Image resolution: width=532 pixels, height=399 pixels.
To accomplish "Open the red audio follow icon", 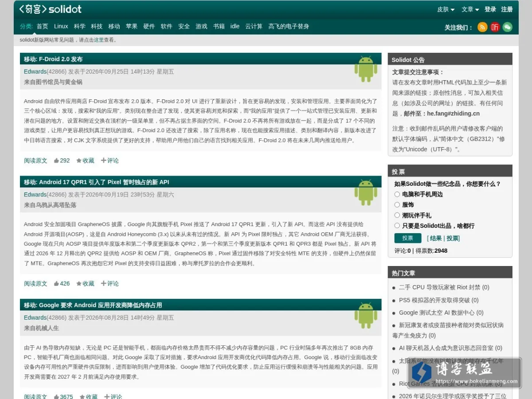I will coord(495,27).
